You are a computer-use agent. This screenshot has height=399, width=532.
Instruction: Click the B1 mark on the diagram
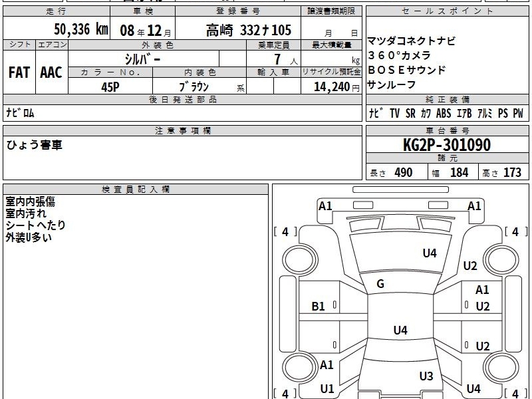pos(319,307)
